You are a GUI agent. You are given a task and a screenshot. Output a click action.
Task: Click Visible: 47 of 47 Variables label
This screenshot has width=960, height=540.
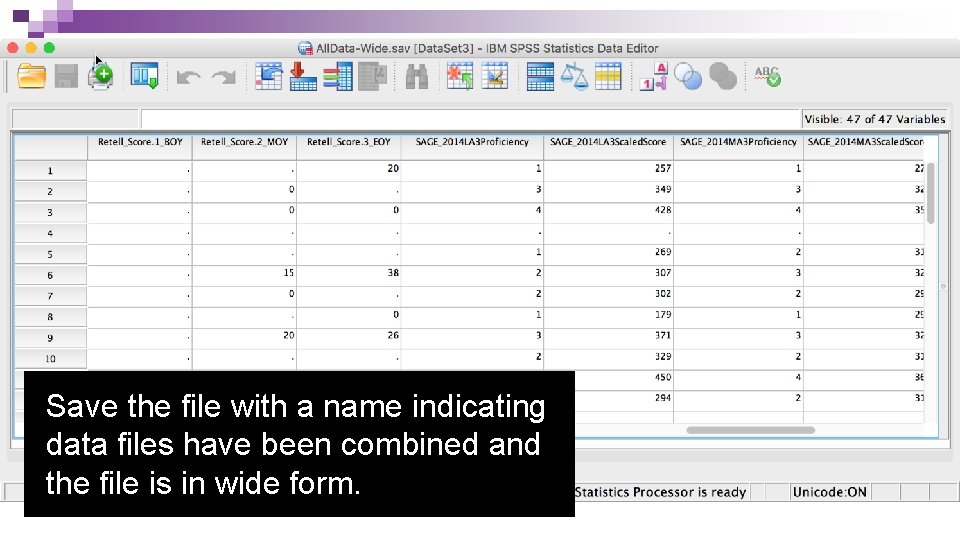(875, 119)
